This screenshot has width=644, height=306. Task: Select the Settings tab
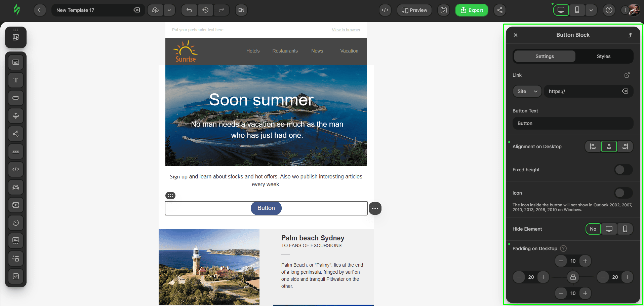[545, 56]
